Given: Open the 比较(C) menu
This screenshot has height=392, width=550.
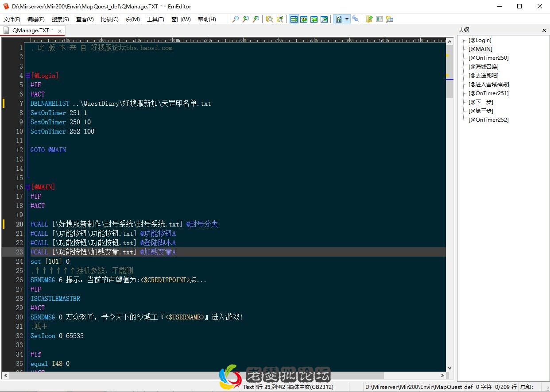Looking at the screenshot, I should click(x=110, y=19).
